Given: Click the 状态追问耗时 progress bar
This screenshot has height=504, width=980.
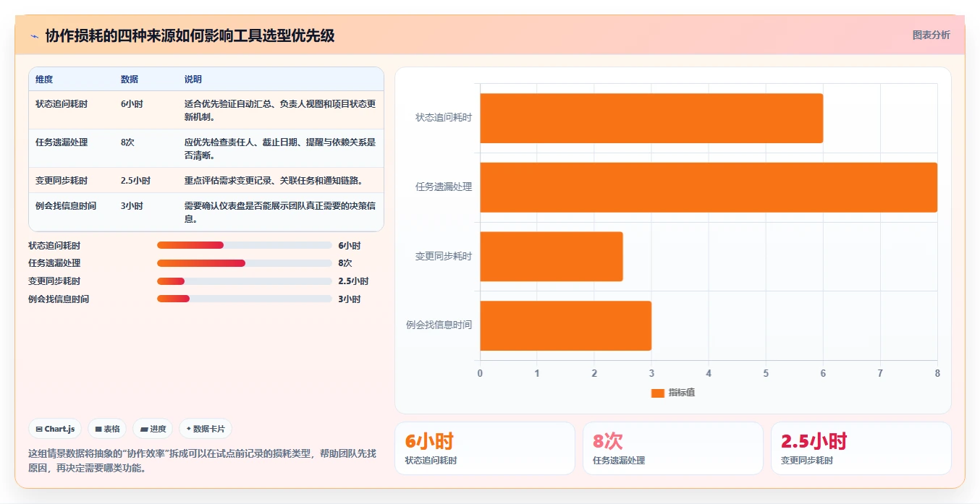Looking at the screenshot, I should (x=244, y=245).
